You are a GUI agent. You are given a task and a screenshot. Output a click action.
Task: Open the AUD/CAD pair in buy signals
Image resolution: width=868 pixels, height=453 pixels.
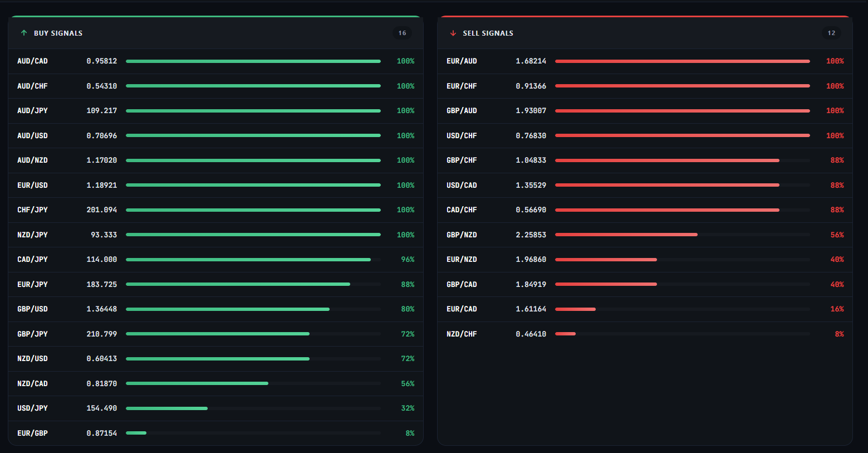tap(32, 61)
